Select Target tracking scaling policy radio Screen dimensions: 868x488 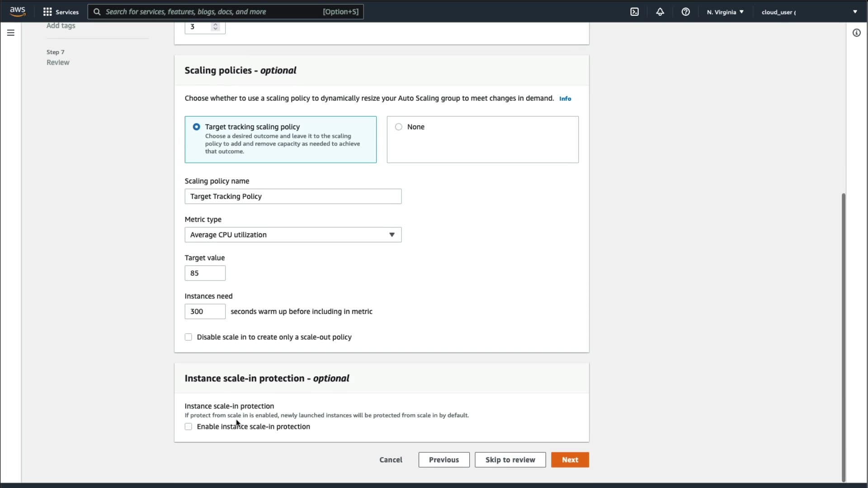coord(196,127)
